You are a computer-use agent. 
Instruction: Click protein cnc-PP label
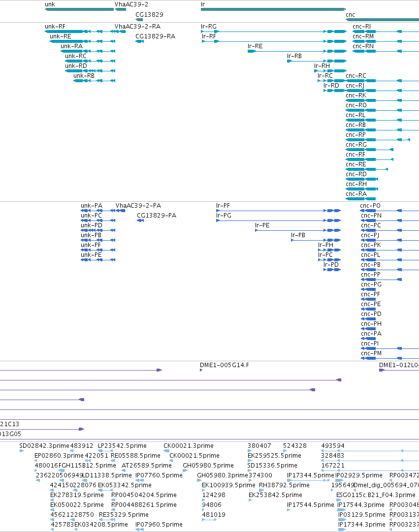point(371,275)
